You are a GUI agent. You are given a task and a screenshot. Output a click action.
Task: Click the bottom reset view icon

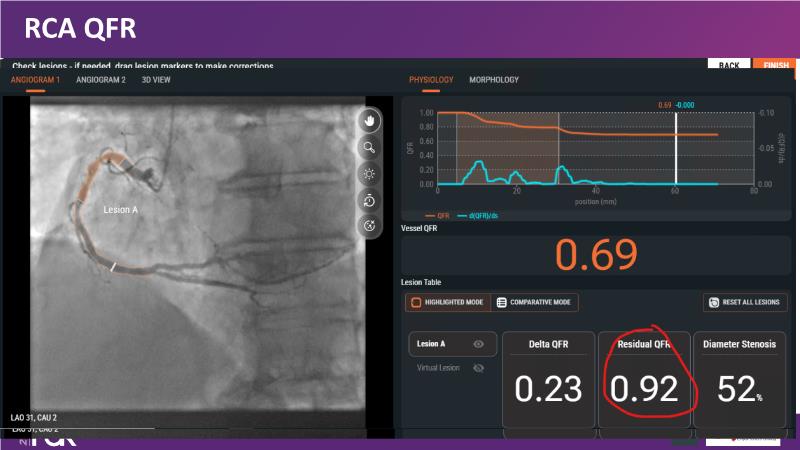(370, 225)
